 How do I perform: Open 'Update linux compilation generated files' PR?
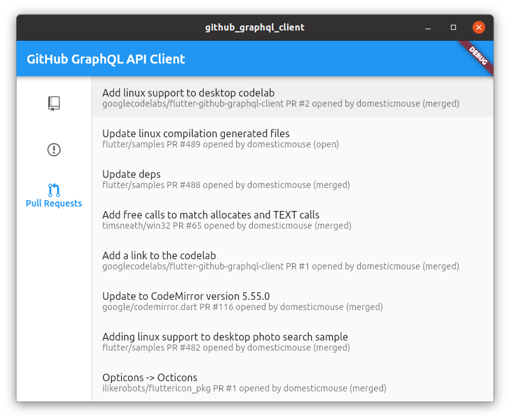[x=196, y=133]
